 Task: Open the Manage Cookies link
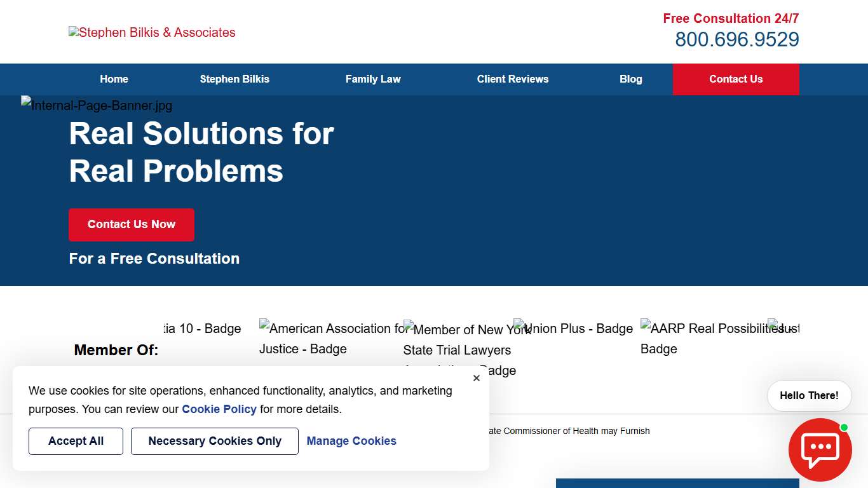tap(351, 441)
